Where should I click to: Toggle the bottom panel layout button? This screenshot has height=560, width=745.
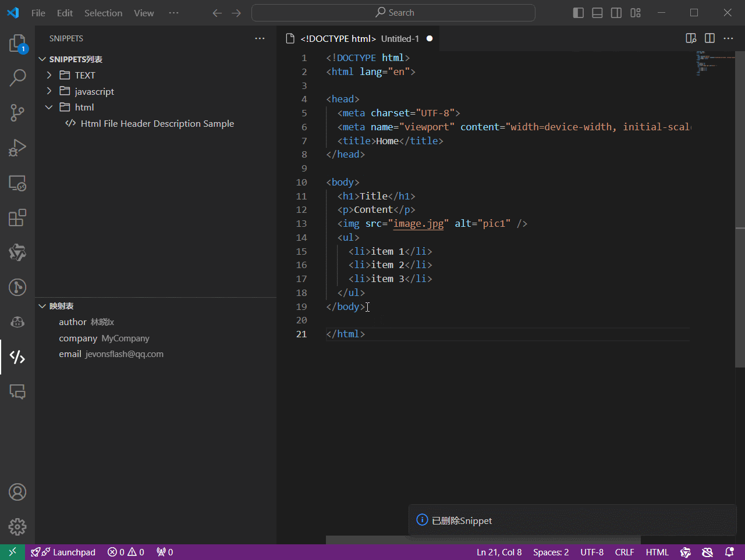click(x=597, y=13)
